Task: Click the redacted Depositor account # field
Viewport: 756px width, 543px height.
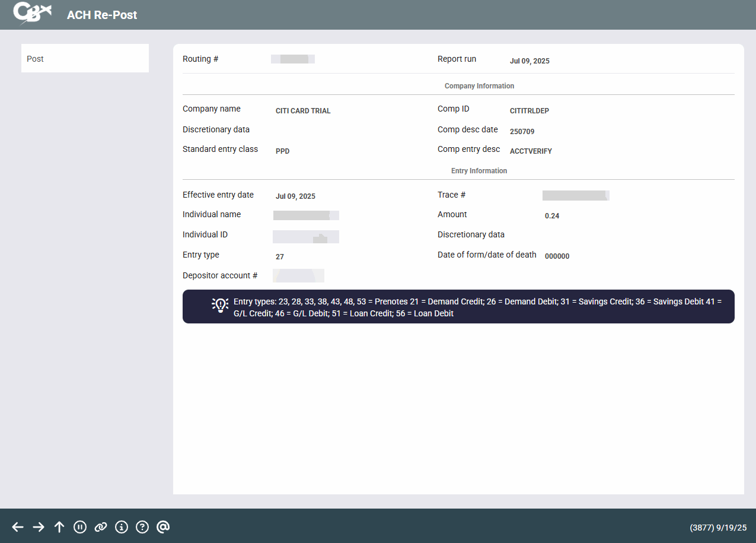Action: click(x=298, y=275)
